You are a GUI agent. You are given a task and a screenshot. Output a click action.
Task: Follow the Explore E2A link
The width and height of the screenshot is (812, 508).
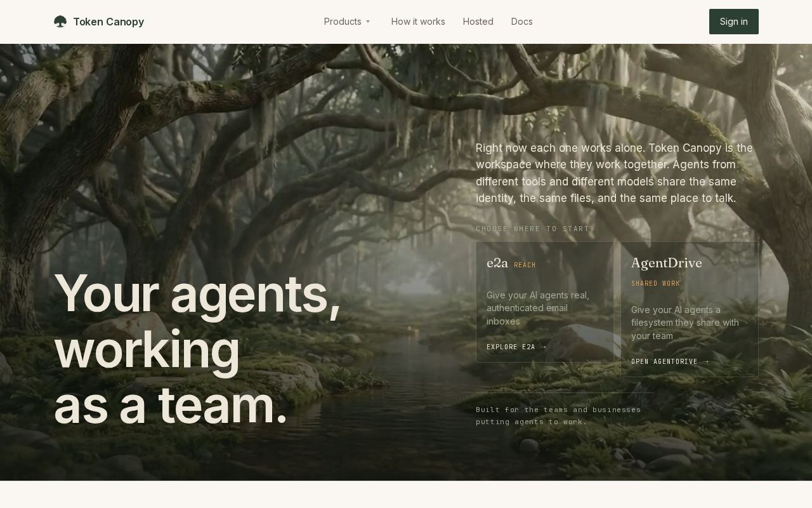click(516, 347)
